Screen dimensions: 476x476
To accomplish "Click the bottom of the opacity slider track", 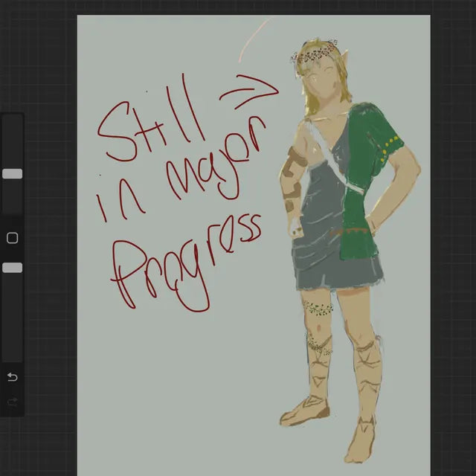I will point(12,356).
